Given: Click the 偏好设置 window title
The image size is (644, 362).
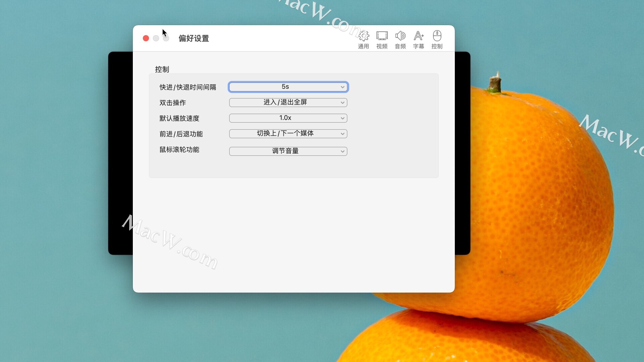Looking at the screenshot, I should pyautogui.click(x=194, y=39).
